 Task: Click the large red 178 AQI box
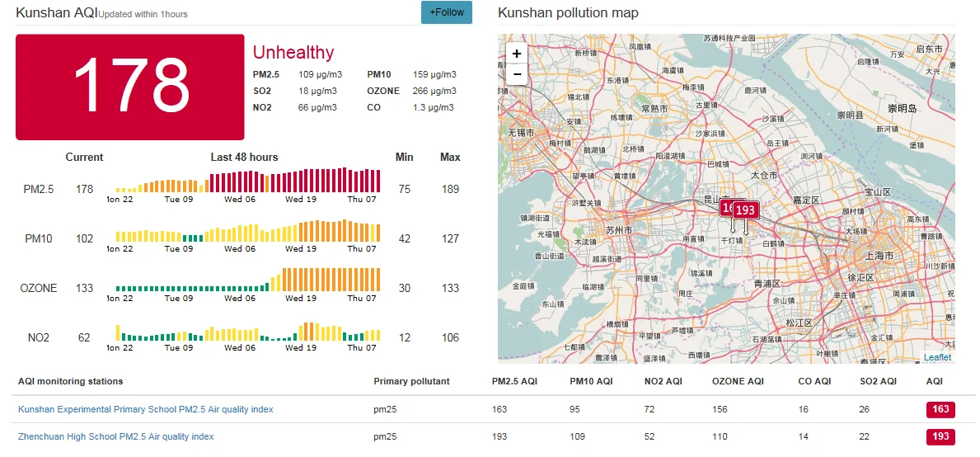pyautogui.click(x=130, y=87)
